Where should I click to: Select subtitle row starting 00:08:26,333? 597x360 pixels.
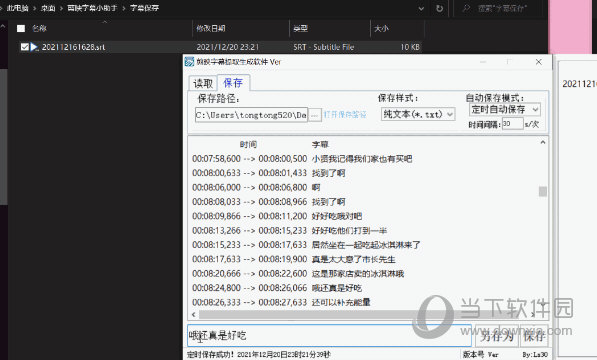pos(281,303)
